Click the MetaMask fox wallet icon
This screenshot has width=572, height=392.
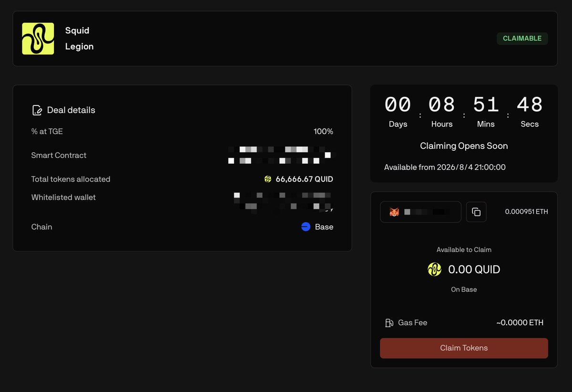click(394, 212)
